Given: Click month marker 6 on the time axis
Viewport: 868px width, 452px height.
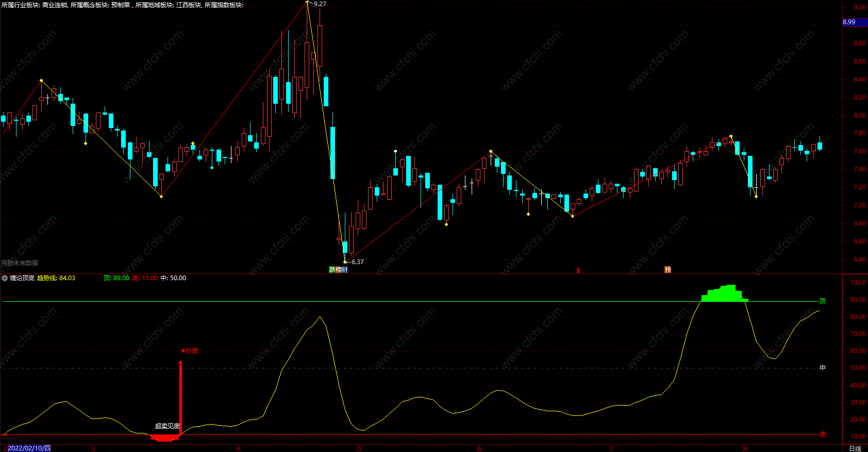Looking at the screenshot, I should click(479, 448).
